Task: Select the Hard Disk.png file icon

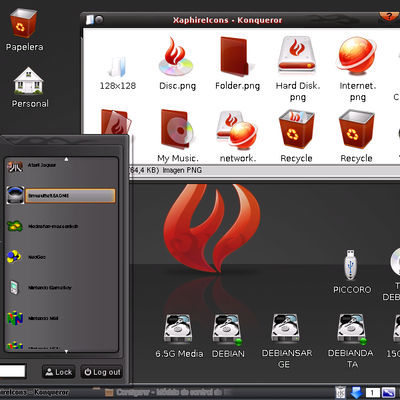Action: pos(297,55)
